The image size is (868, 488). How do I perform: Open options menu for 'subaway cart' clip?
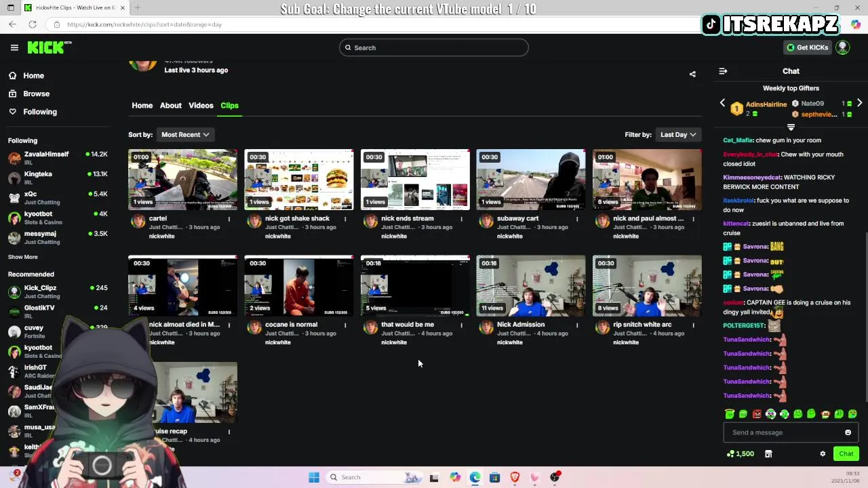point(577,219)
